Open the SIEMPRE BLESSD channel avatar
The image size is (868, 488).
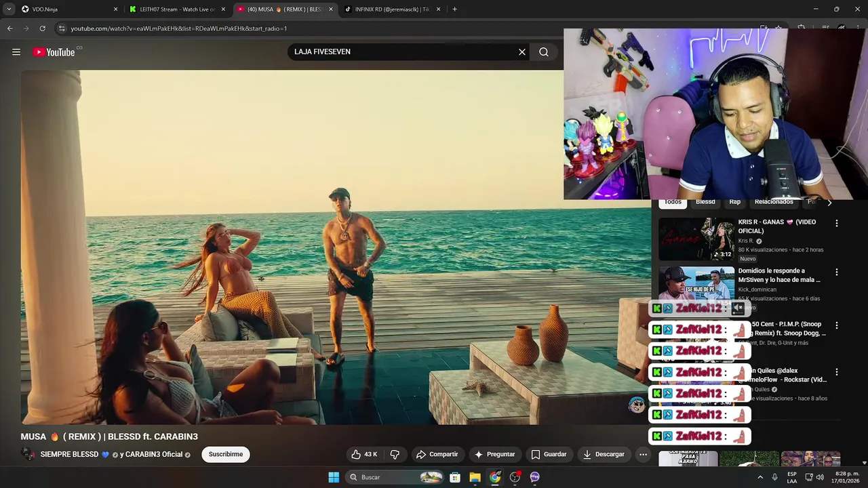(x=28, y=454)
